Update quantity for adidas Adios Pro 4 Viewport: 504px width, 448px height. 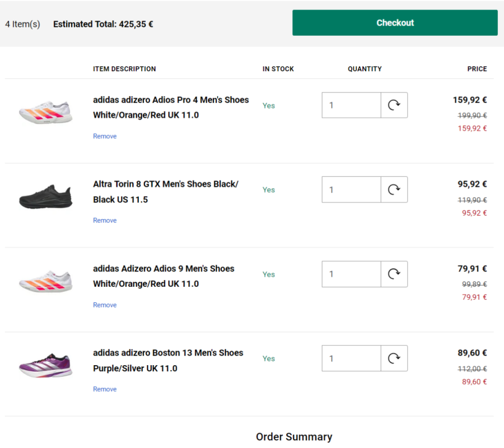pyautogui.click(x=394, y=105)
